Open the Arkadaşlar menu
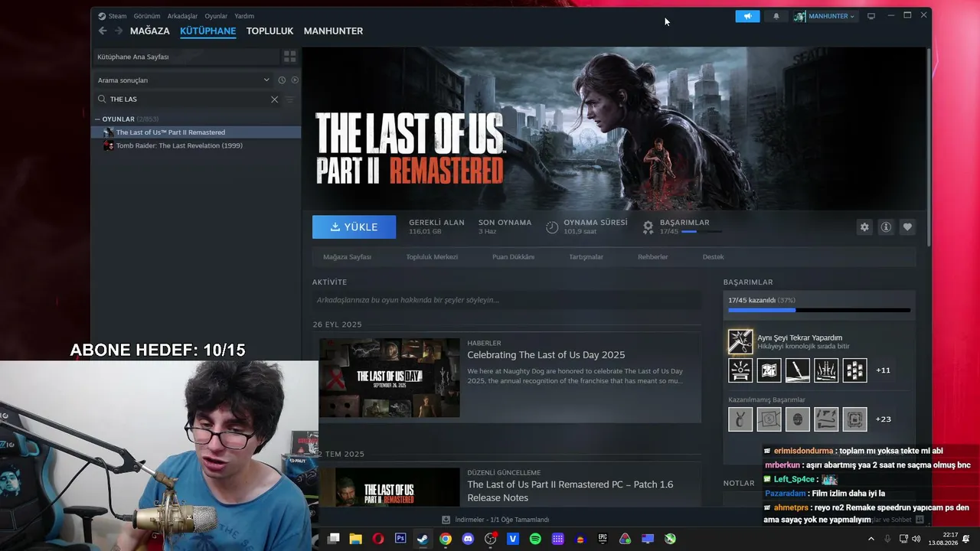 click(182, 16)
